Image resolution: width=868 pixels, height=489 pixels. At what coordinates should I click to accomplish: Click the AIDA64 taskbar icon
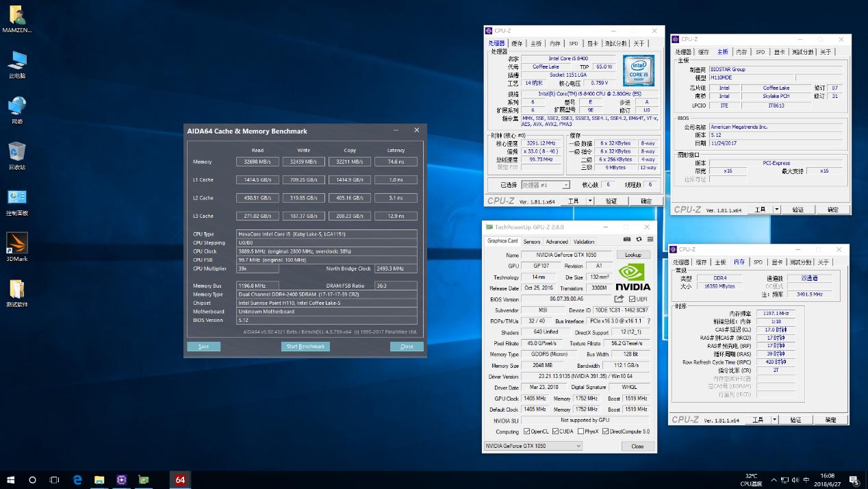[180, 479]
